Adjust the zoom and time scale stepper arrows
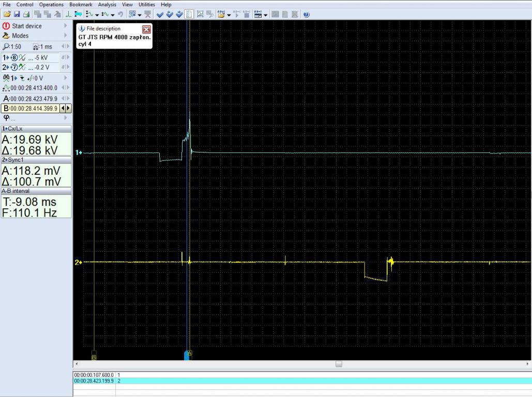The height and width of the screenshot is (397, 532). 66,46
